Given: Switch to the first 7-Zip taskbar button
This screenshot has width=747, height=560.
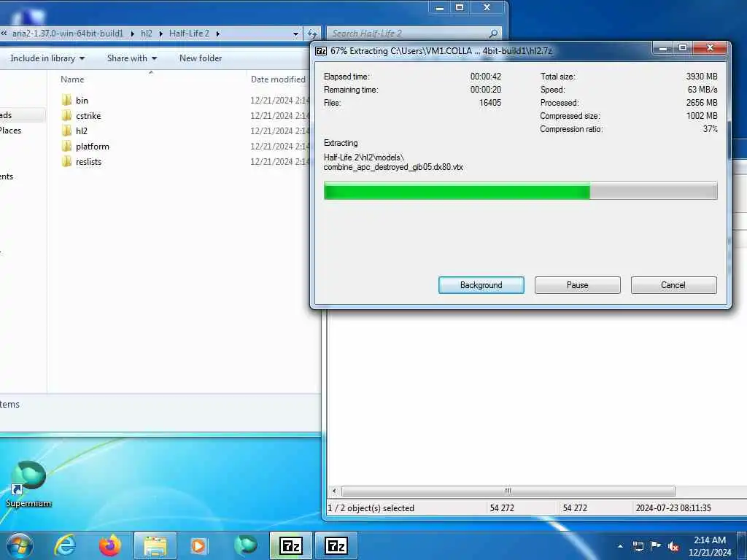Looking at the screenshot, I should tap(290, 545).
